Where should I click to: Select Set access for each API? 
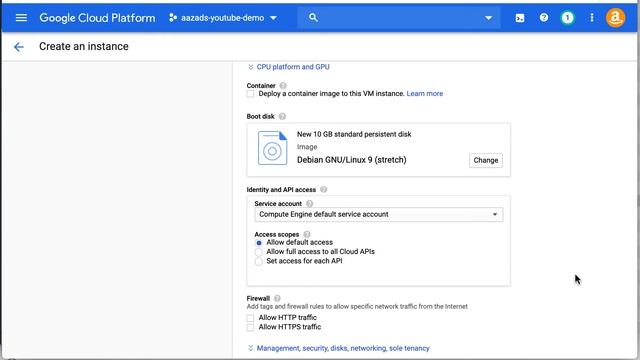(259, 262)
